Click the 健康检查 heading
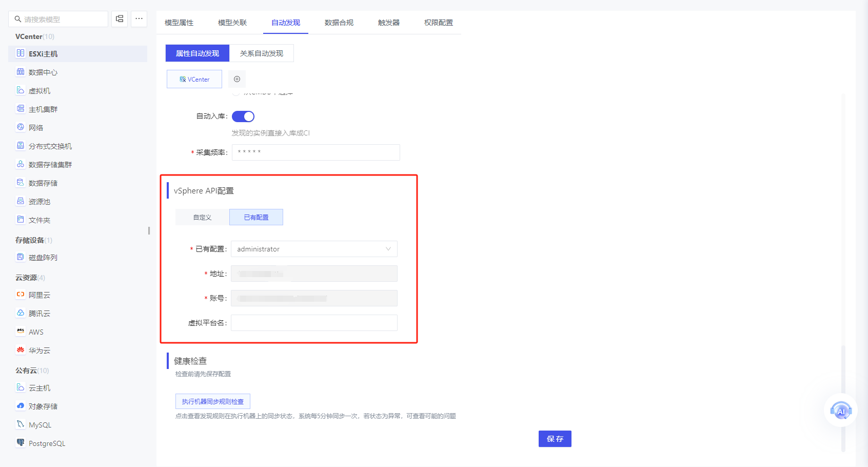 [190, 361]
